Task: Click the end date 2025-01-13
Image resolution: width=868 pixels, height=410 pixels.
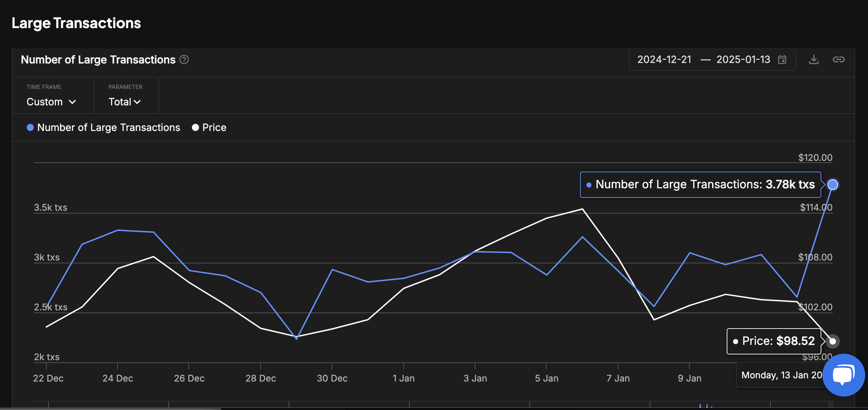Action: tap(743, 59)
